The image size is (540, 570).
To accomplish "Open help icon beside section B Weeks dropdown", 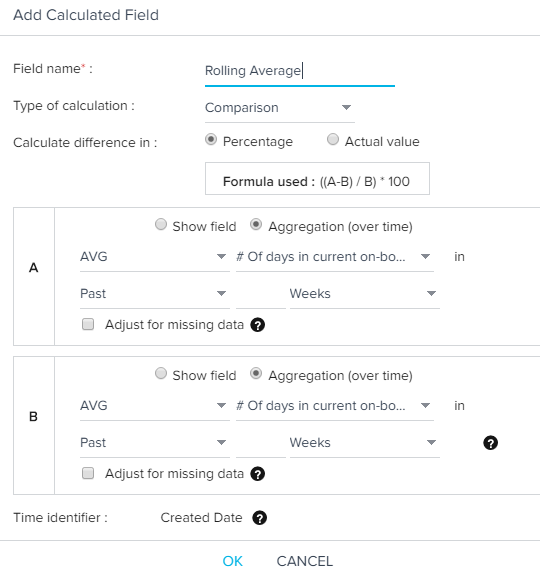I will tap(490, 443).
